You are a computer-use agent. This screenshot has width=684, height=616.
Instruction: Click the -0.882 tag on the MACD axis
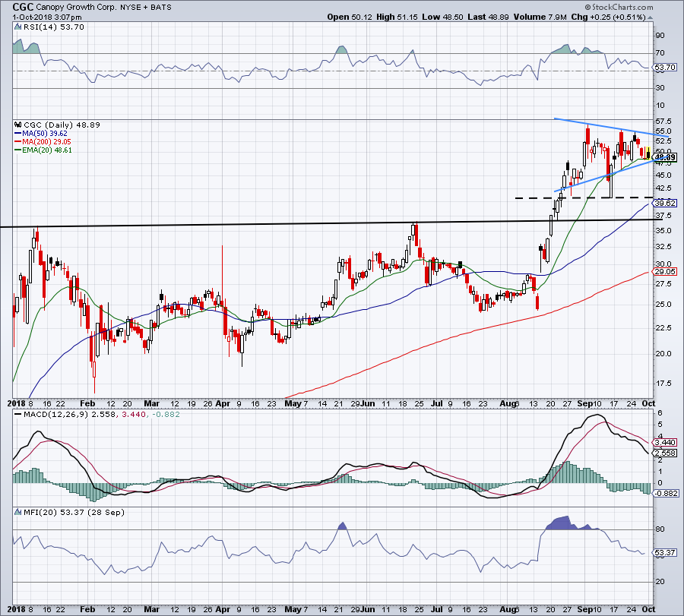tap(666, 494)
